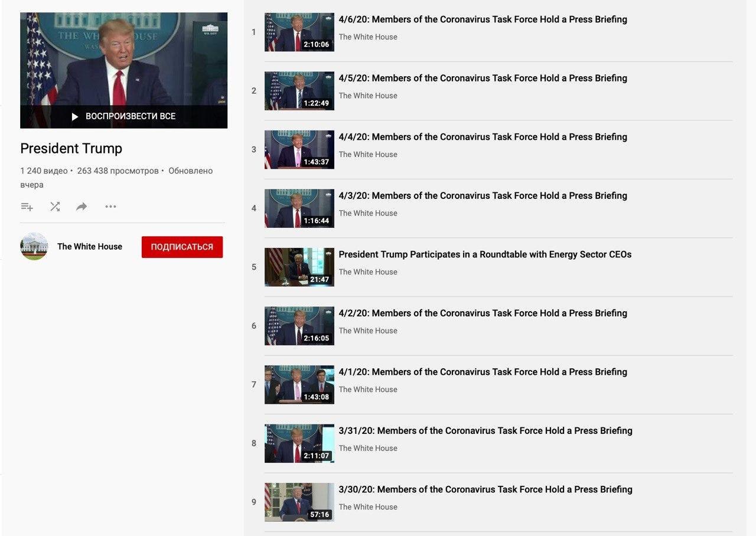The image size is (756, 536).
Task: Click The White House under the Roundtable video
Action: [368, 272]
